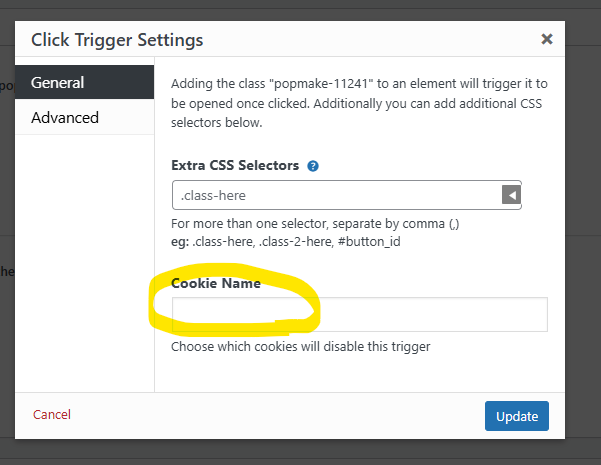This screenshot has width=601, height=465.
Task: Click empty sidebar area below Advanced tab
Action: [x=84, y=261]
